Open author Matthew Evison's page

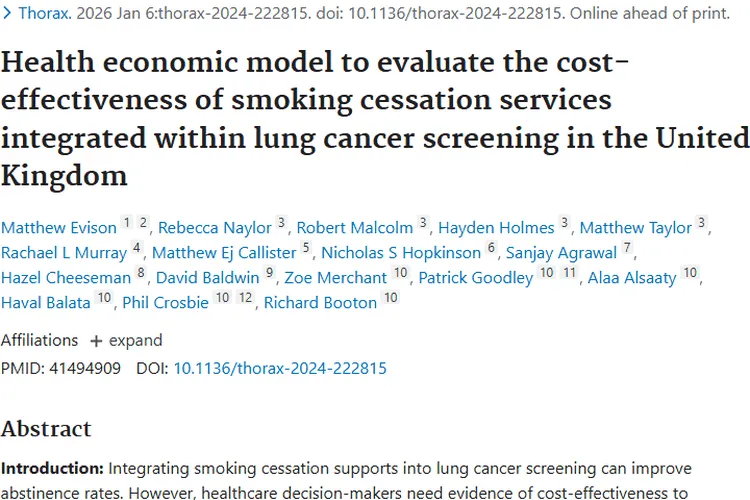click(58, 227)
